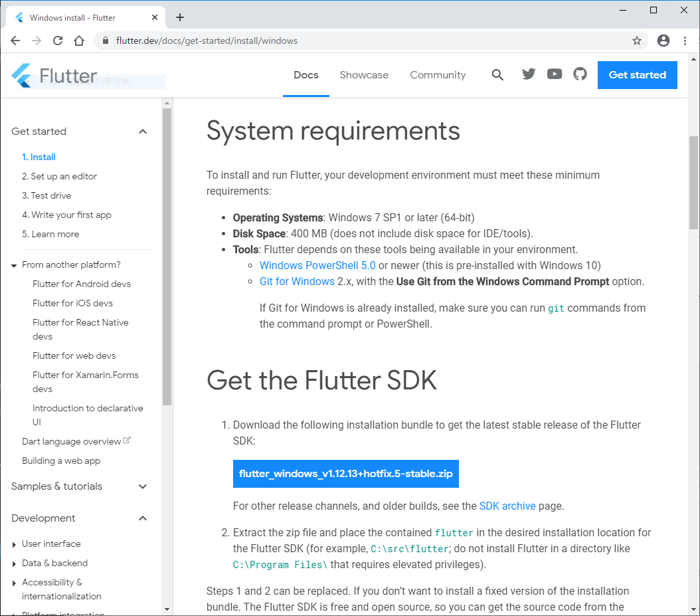Switch to the Showcase tab

coord(364,75)
